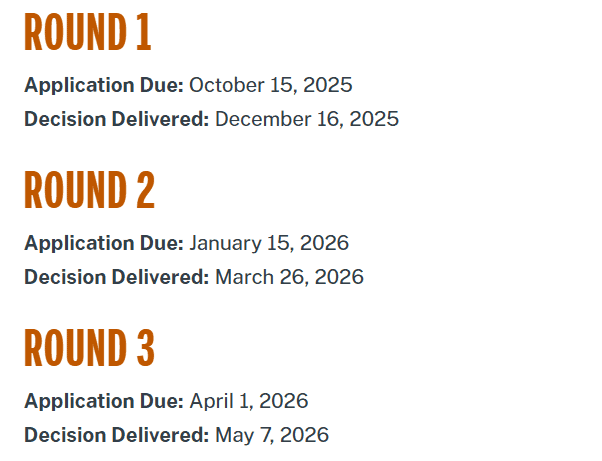Viewport: 602px width, 461px height.
Task: Click the word October in Round 1
Action: [x=221, y=85]
